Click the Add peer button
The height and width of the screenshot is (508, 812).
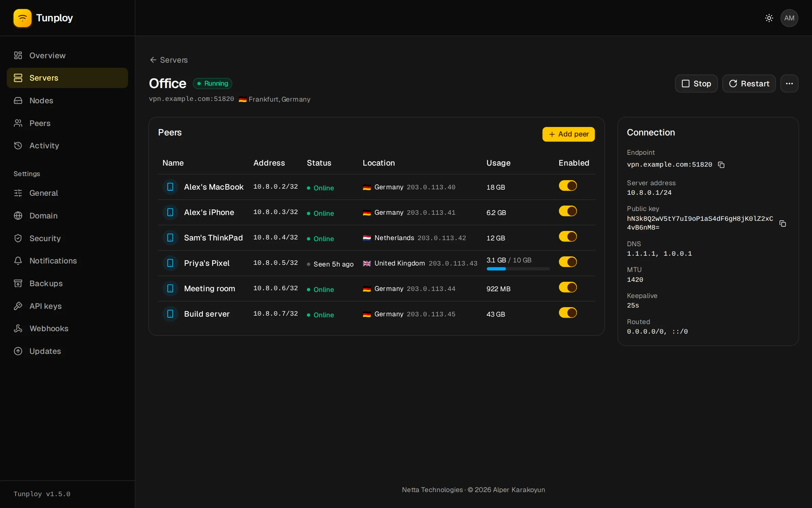pyautogui.click(x=568, y=134)
